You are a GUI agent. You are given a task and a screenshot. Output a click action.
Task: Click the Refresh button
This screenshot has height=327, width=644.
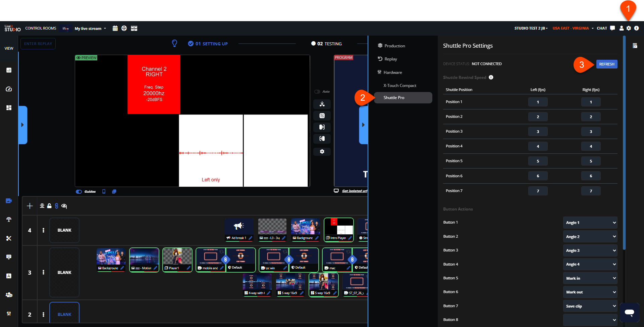point(606,64)
